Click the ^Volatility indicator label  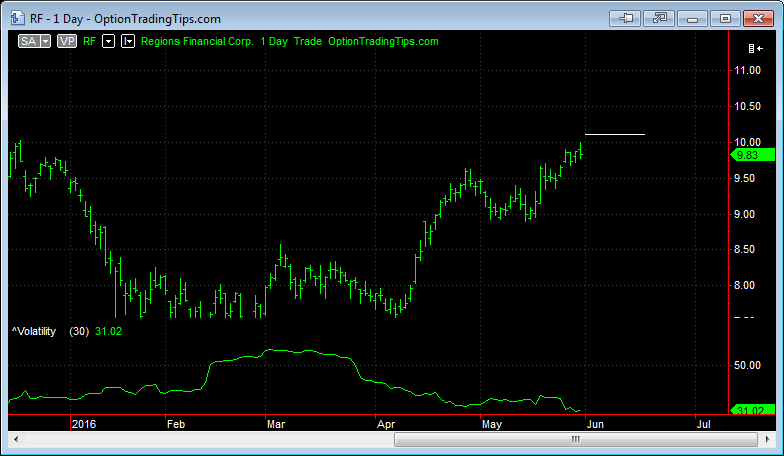tap(34, 331)
